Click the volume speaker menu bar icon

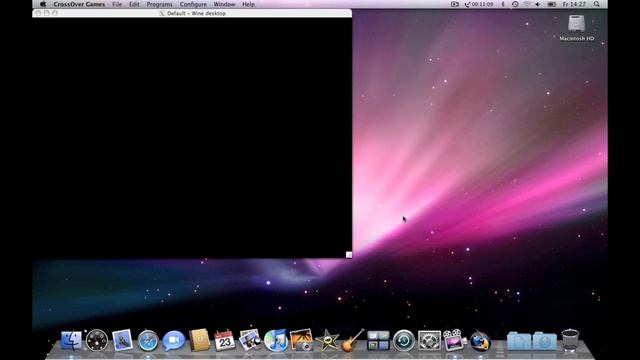click(538, 4)
